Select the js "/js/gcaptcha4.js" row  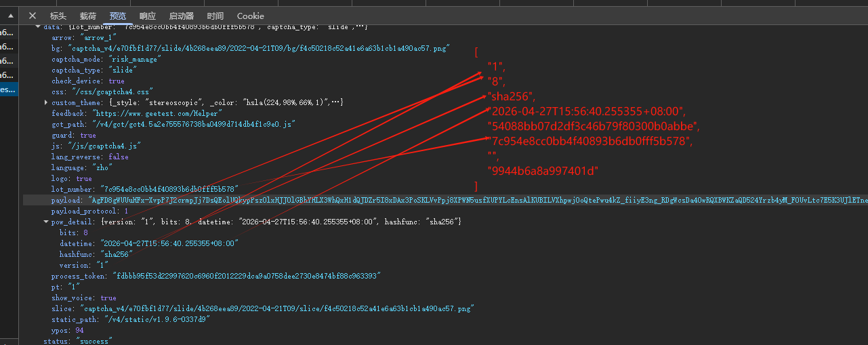96,146
